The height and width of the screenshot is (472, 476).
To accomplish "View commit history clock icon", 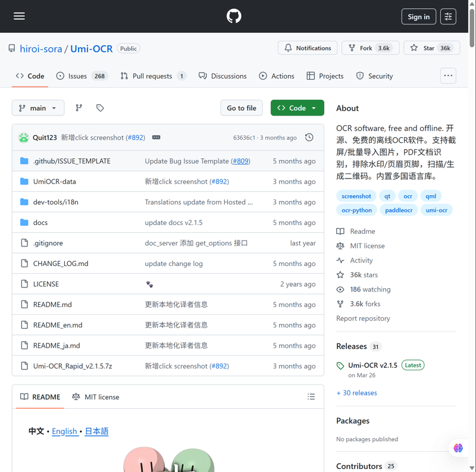I will [309, 137].
